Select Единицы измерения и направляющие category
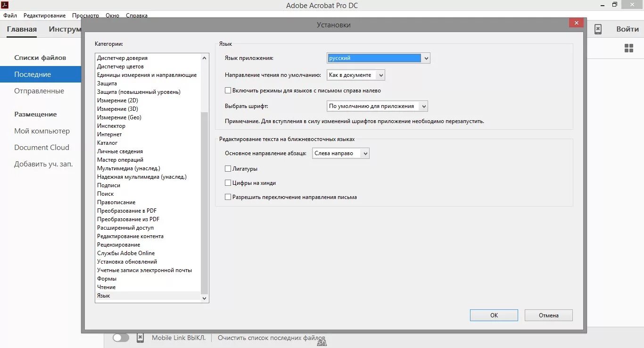Viewport: 644px width, 348px height. tap(148, 75)
